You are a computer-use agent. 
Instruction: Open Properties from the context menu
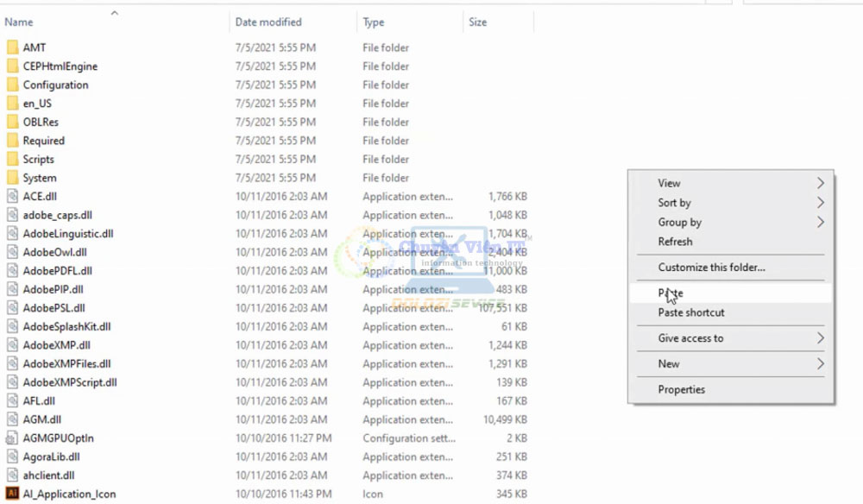681,389
